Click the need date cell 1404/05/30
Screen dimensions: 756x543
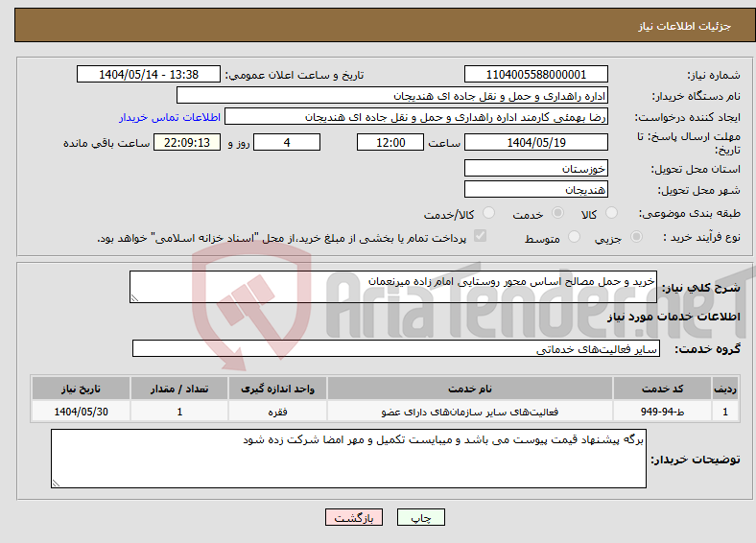point(81,412)
